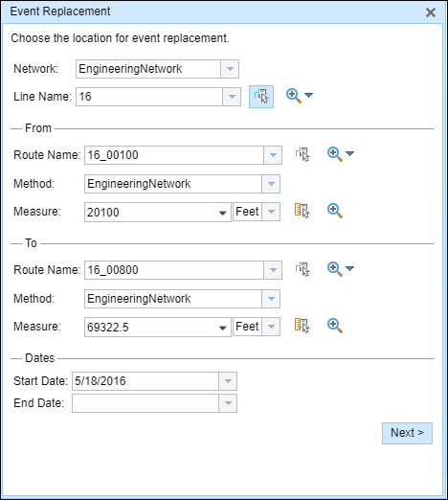Open the From Measure value dropdown arrow
This screenshot has width=448, height=500.
[x=223, y=213]
